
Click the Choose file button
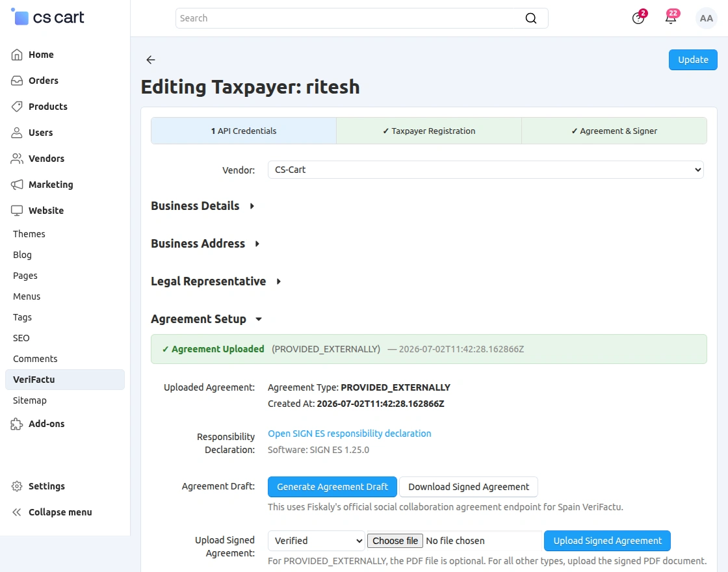(395, 541)
